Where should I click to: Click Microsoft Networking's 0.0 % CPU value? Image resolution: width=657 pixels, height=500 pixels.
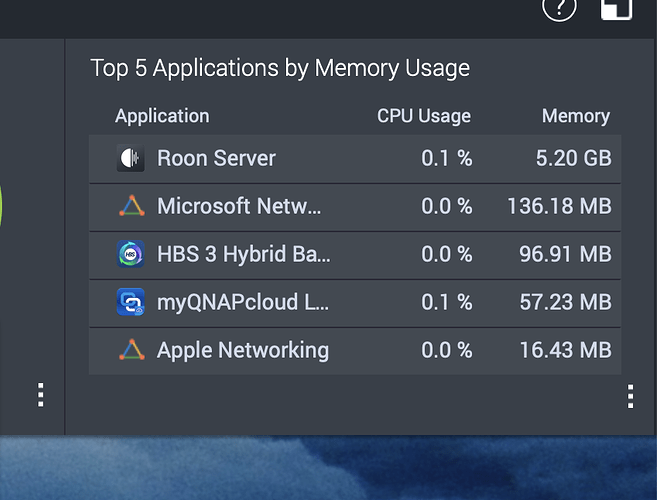pyautogui.click(x=447, y=206)
